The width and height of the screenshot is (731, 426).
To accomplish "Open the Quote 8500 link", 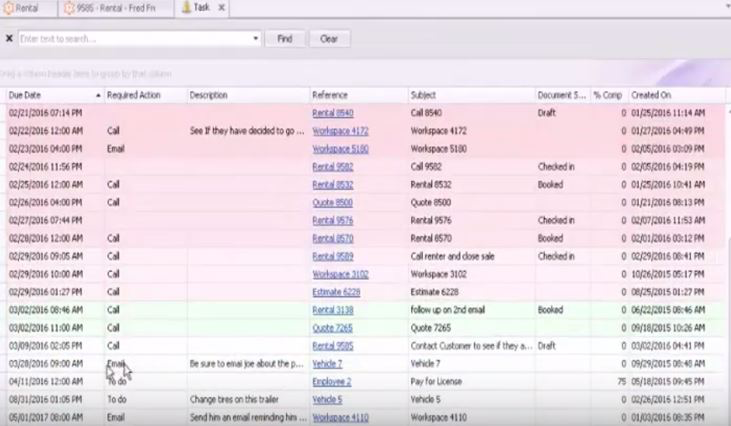I will coord(332,203).
